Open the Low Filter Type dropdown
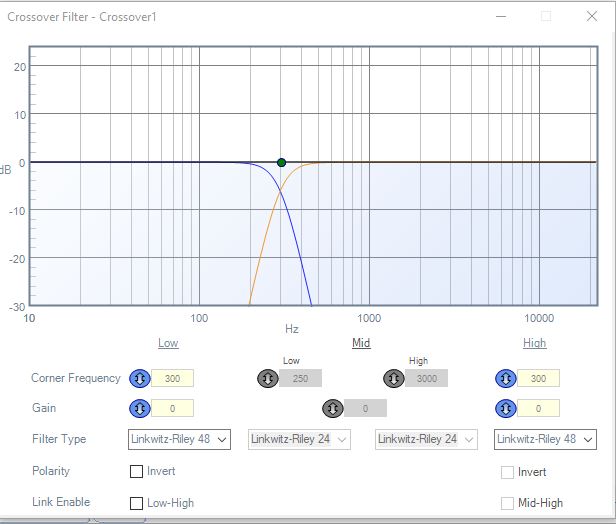This screenshot has height=524, width=616. coord(179,439)
